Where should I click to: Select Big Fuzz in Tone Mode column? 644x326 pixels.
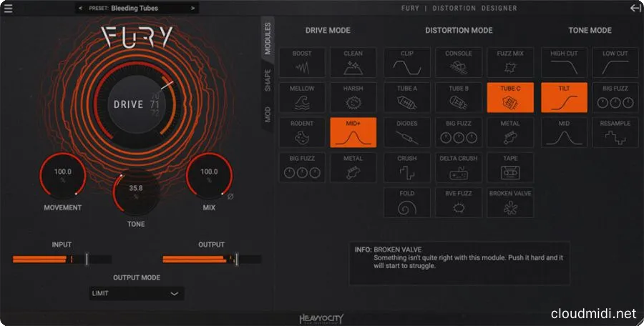[x=615, y=97]
